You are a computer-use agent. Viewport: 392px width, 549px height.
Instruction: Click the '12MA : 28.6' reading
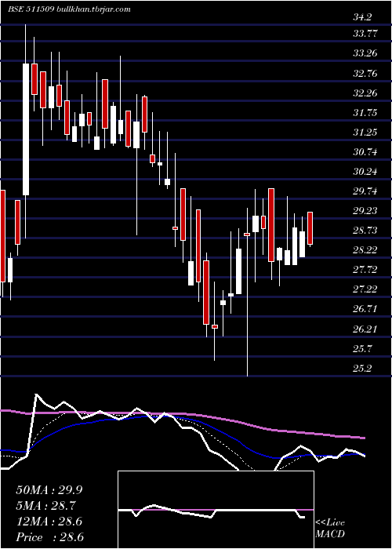click(49, 522)
